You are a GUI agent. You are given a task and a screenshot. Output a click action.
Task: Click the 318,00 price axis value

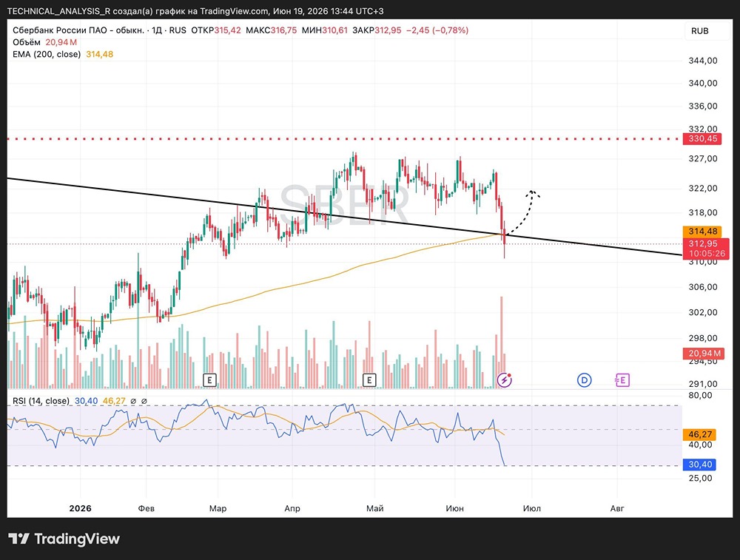(703, 212)
